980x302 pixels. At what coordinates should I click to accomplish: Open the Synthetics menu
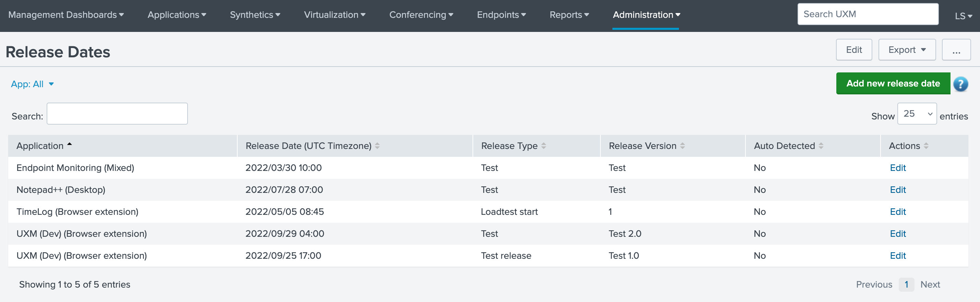(x=255, y=15)
